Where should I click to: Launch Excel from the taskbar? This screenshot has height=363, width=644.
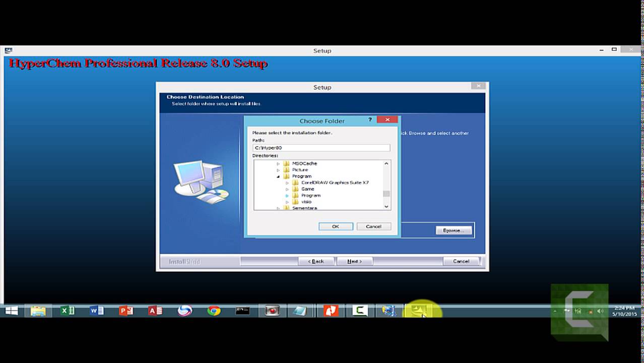click(67, 311)
